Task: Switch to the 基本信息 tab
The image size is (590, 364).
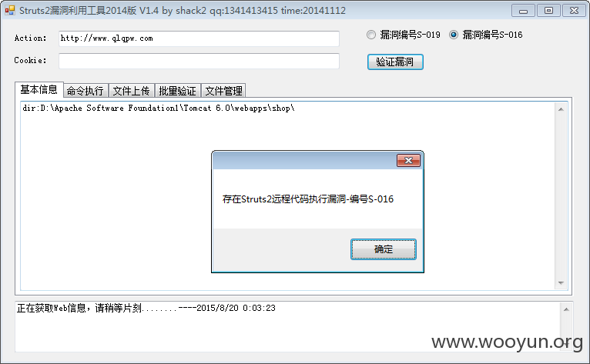Action: (x=39, y=89)
